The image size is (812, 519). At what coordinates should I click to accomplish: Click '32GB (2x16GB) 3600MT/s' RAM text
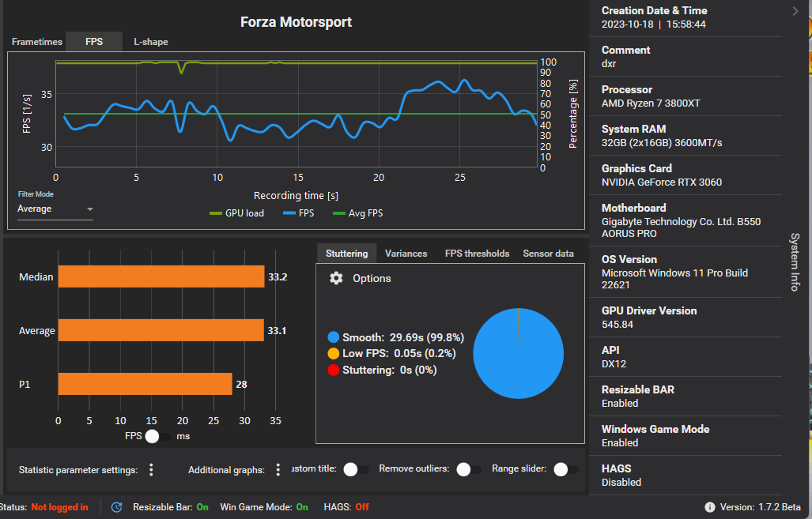pos(661,143)
